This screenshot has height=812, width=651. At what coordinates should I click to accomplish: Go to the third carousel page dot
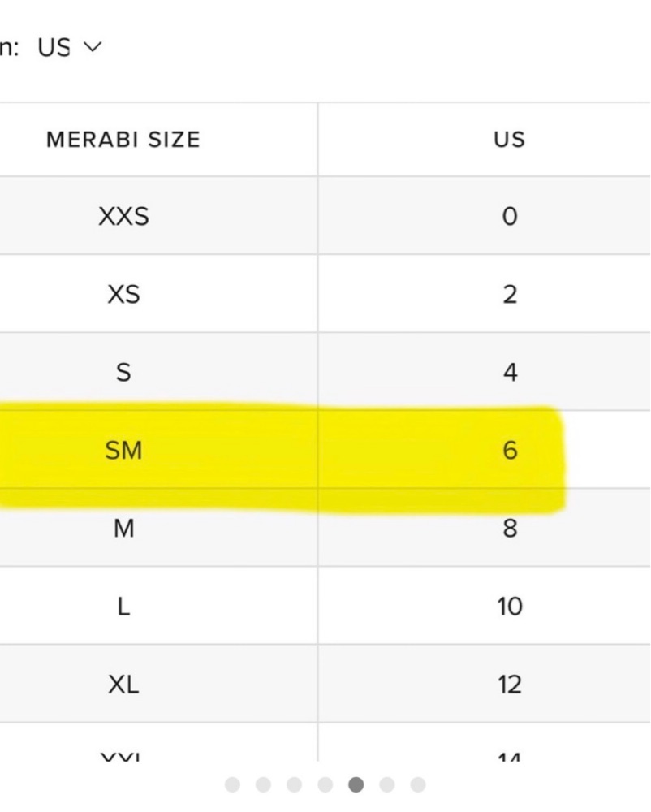[295, 784]
